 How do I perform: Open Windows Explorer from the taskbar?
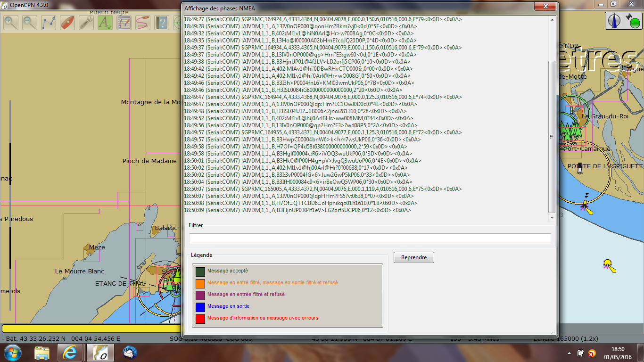point(42,353)
